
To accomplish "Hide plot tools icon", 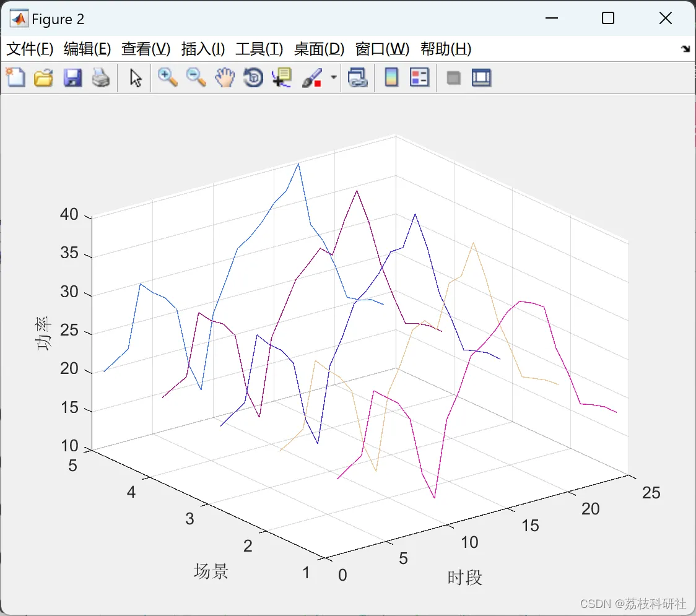I will pyautogui.click(x=453, y=78).
